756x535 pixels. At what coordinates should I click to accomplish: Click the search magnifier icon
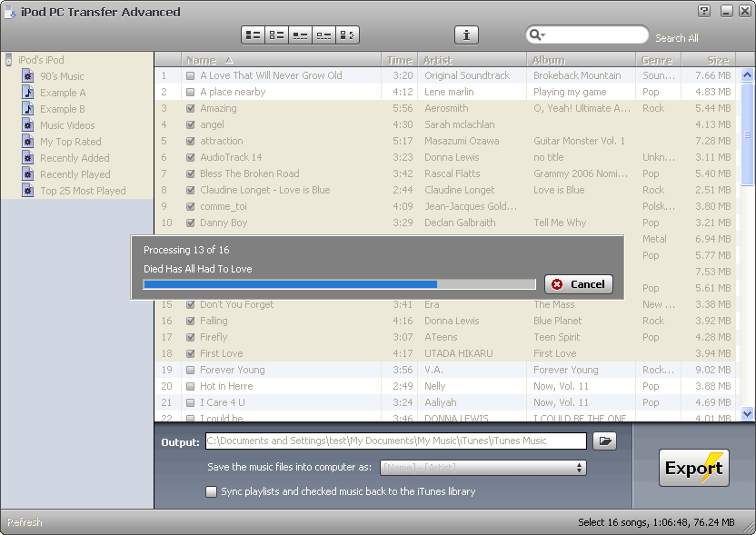point(536,35)
